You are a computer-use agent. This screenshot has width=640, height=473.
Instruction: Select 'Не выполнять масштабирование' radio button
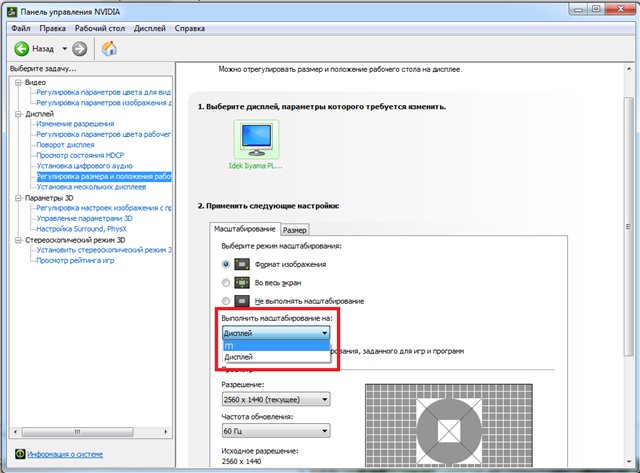[x=226, y=301]
